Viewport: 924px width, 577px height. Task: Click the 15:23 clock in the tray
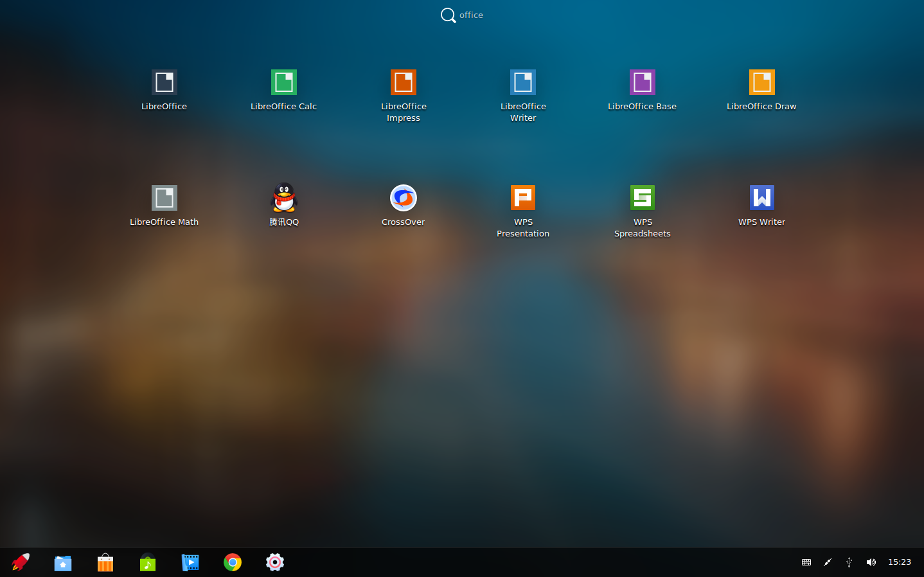900,562
